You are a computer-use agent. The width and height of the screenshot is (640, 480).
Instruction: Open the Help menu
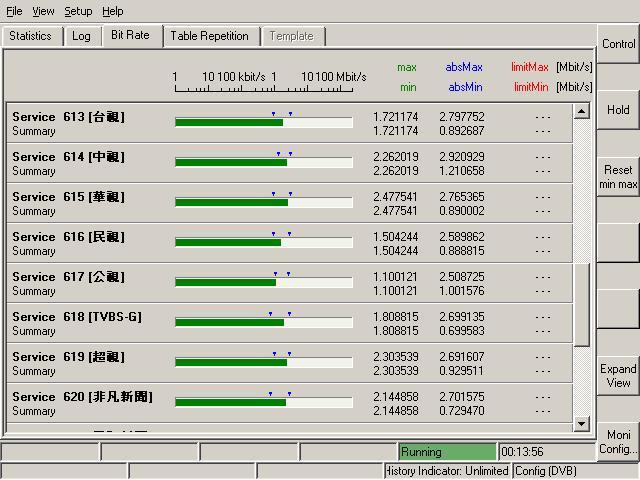click(113, 11)
